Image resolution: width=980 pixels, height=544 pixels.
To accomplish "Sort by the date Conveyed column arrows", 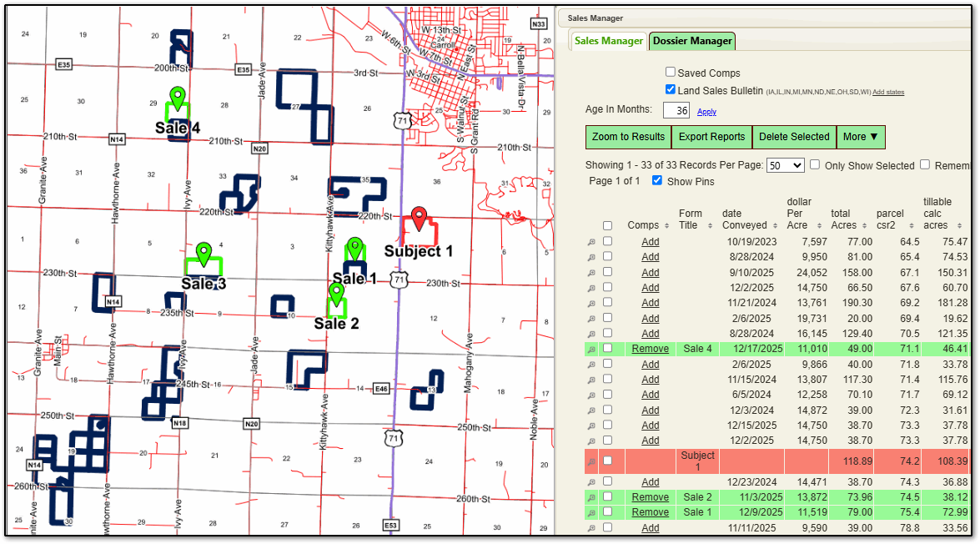I will point(775,226).
